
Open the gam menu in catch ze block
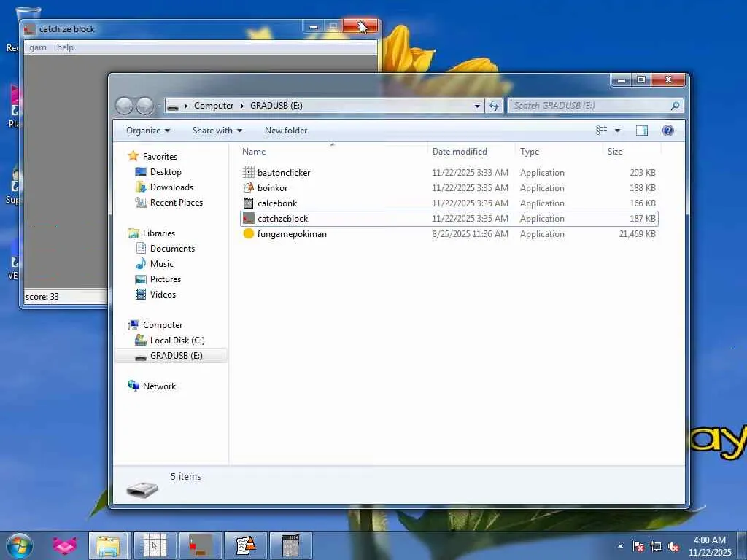(38, 47)
